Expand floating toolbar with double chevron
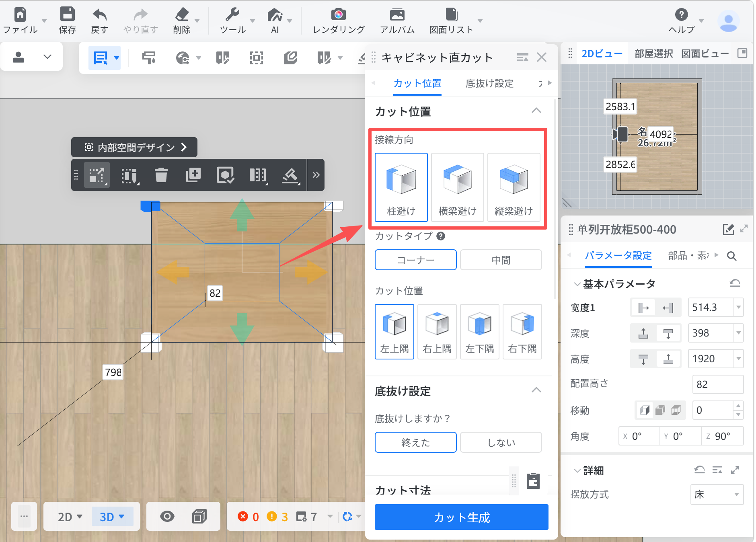Image resolution: width=756 pixels, height=542 pixels. [x=316, y=175]
